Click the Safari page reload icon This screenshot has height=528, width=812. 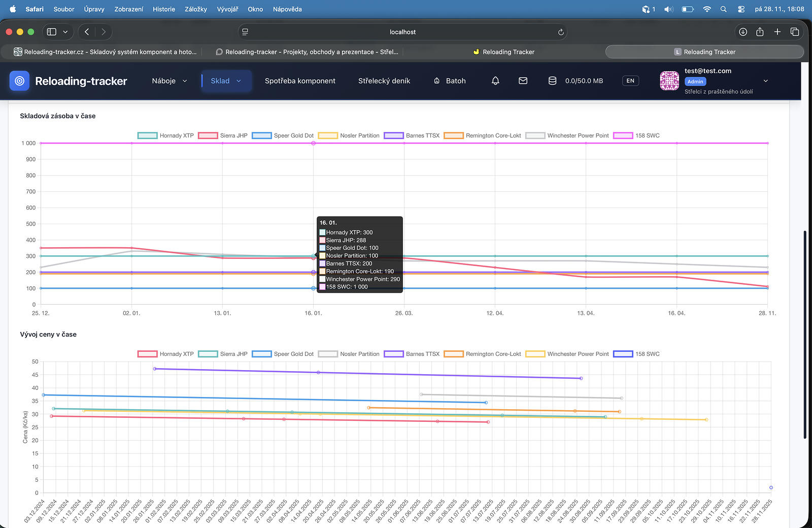(x=561, y=32)
